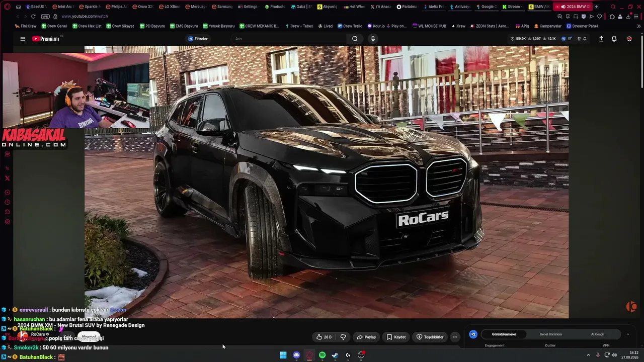Switch to the Google browser tab
Image resolution: width=644 pixels, height=362 pixels.
[x=486, y=7]
